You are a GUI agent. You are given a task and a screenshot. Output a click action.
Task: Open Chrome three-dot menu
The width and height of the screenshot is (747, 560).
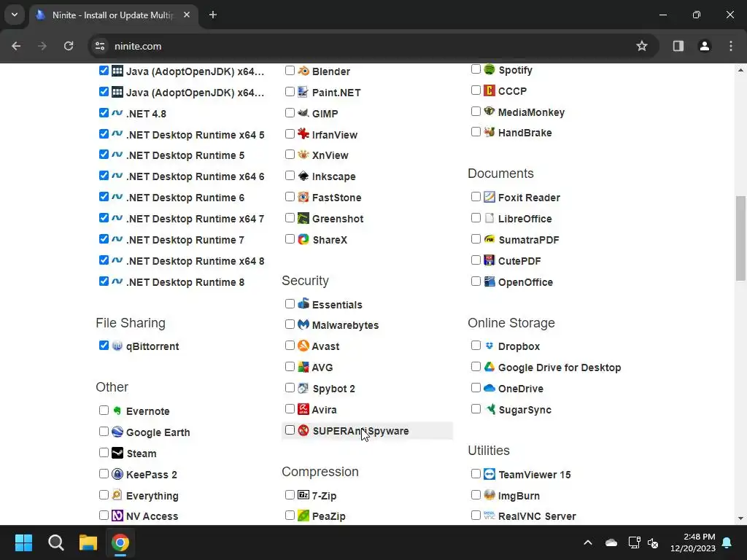click(x=731, y=46)
